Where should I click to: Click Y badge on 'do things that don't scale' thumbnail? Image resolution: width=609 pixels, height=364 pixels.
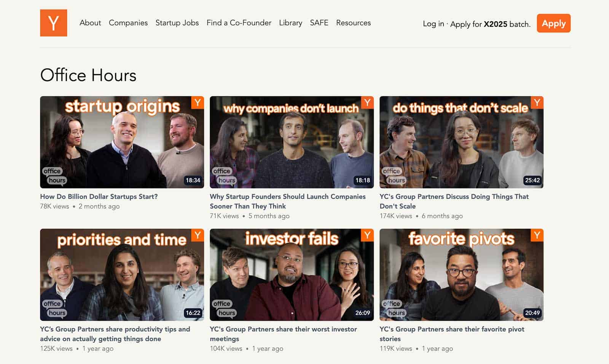point(537,103)
